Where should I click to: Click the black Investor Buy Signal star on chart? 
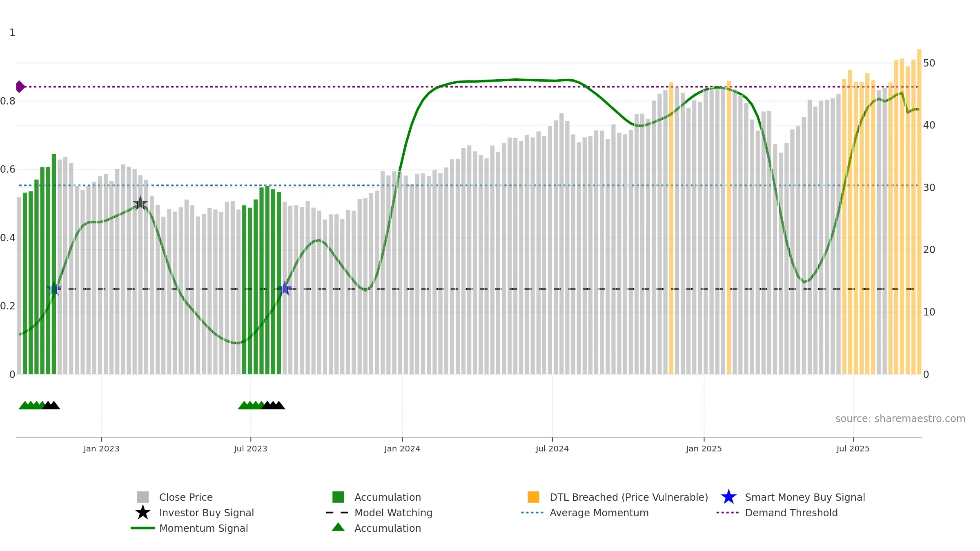pos(140,203)
